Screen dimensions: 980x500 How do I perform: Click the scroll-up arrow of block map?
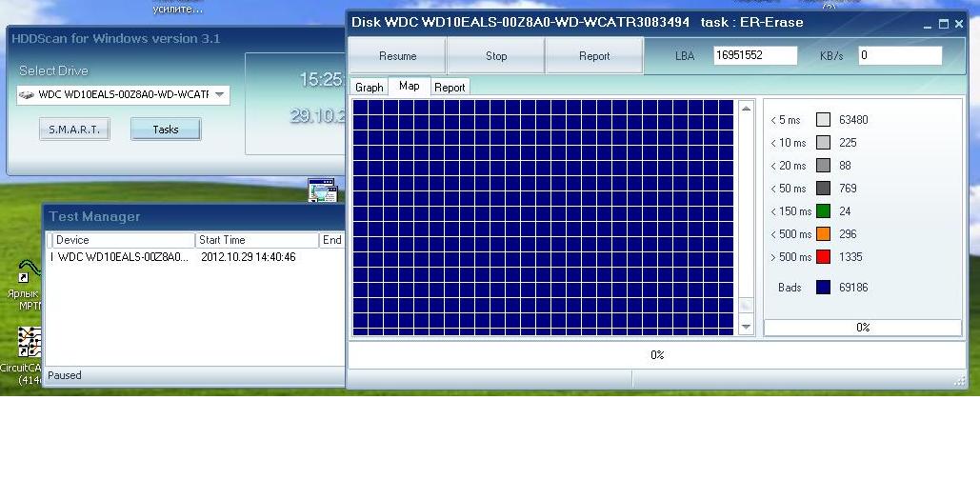coord(747,109)
